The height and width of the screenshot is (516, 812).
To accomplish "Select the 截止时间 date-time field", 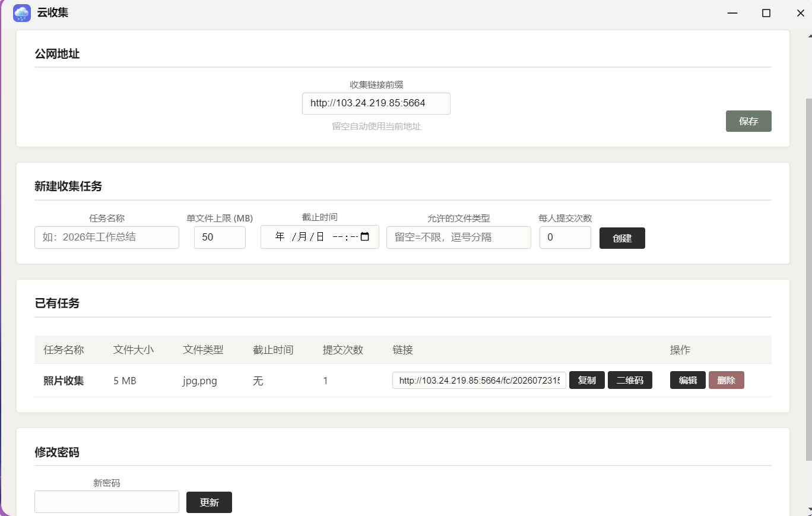I will point(320,237).
